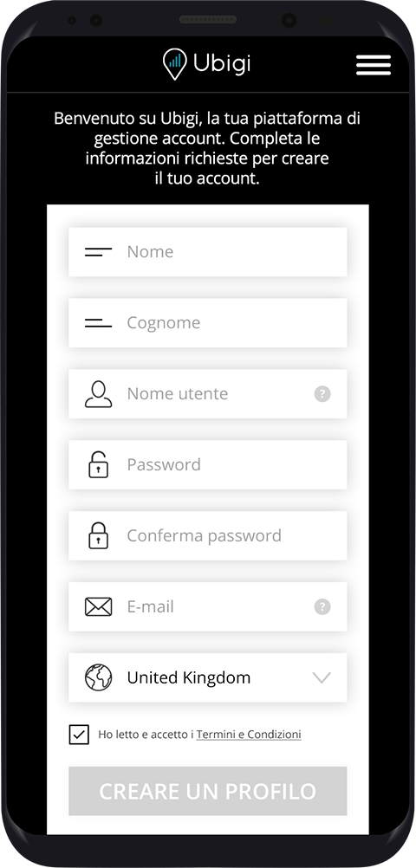The width and height of the screenshot is (416, 868).
Task: Open help for Nome utente
Action: point(322,394)
